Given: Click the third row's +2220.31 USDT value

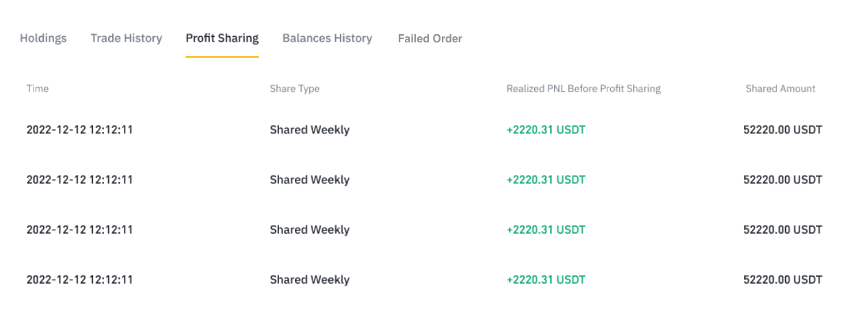Looking at the screenshot, I should pos(546,230).
